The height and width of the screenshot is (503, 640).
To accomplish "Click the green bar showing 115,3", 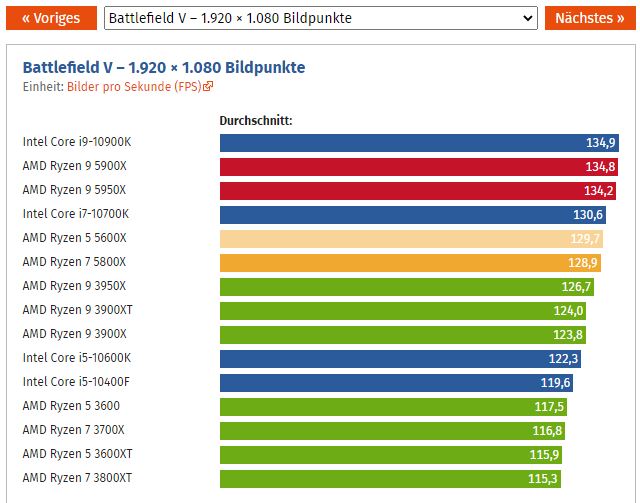I will coord(390,479).
